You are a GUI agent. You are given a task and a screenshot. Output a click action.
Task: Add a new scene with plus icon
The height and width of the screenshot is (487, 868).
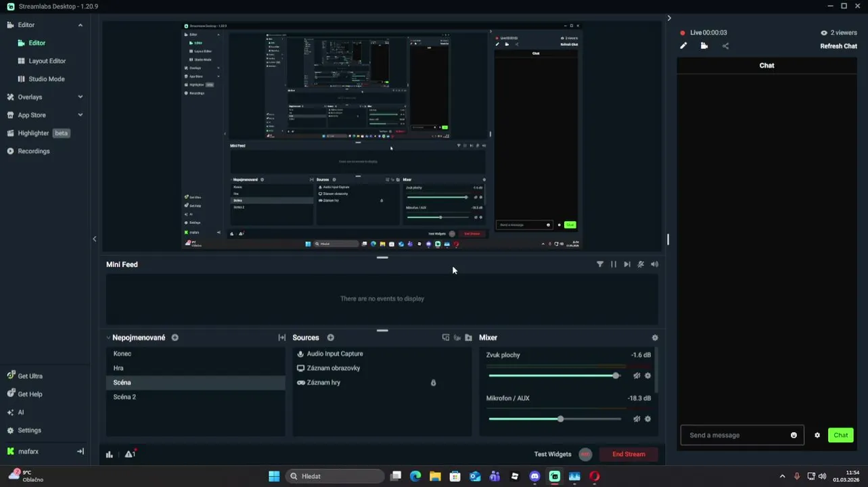pyautogui.click(x=175, y=338)
